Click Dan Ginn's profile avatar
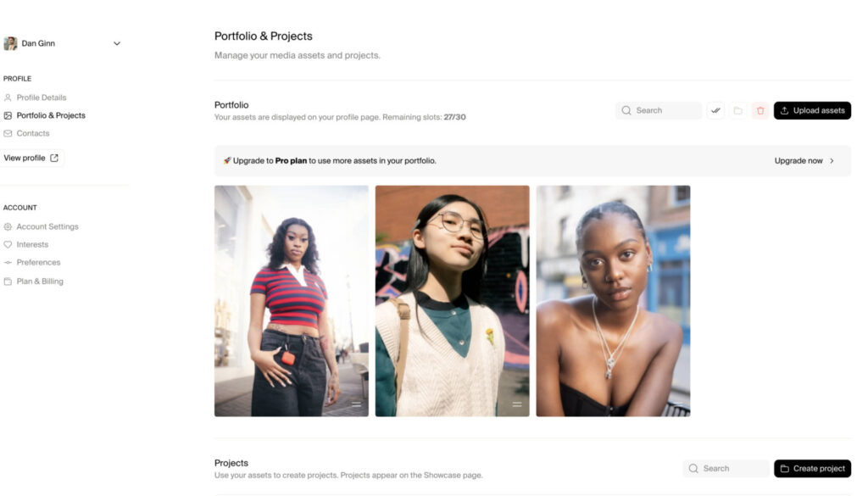This screenshot has height=496, width=868. coord(10,43)
